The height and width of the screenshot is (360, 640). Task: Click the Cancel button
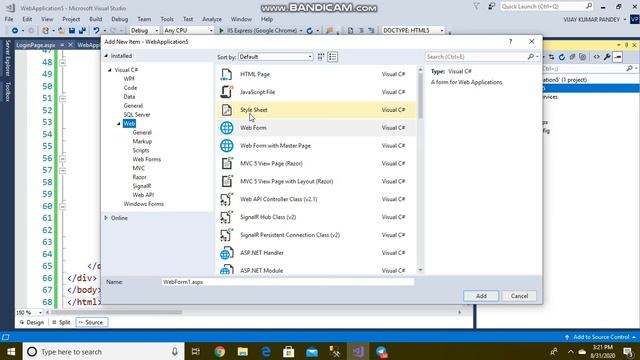tap(519, 296)
